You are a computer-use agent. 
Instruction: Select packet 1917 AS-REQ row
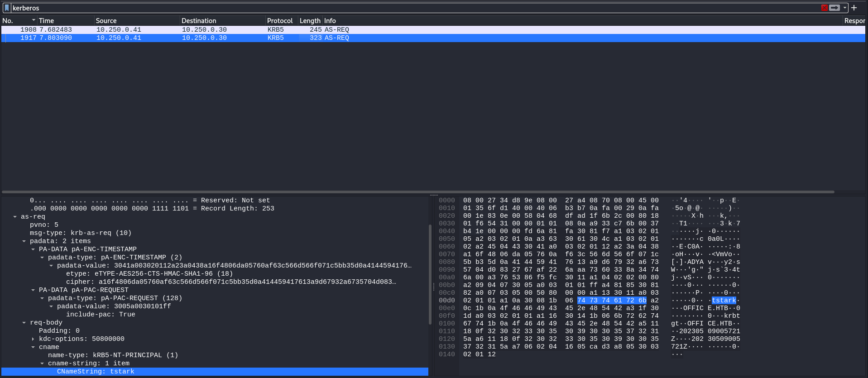click(433, 38)
